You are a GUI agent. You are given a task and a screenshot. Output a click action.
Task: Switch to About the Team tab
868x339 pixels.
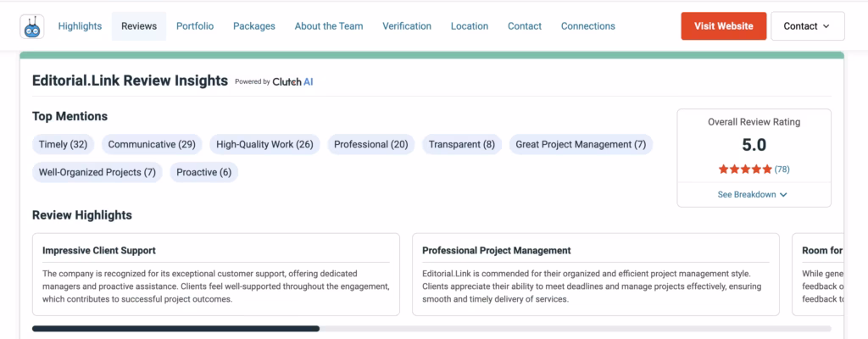point(329,26)
